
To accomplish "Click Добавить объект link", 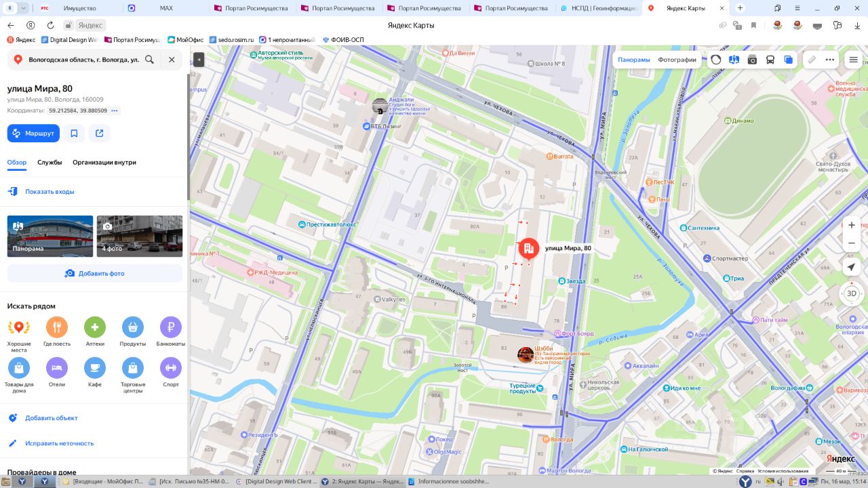I will point(52,418).
